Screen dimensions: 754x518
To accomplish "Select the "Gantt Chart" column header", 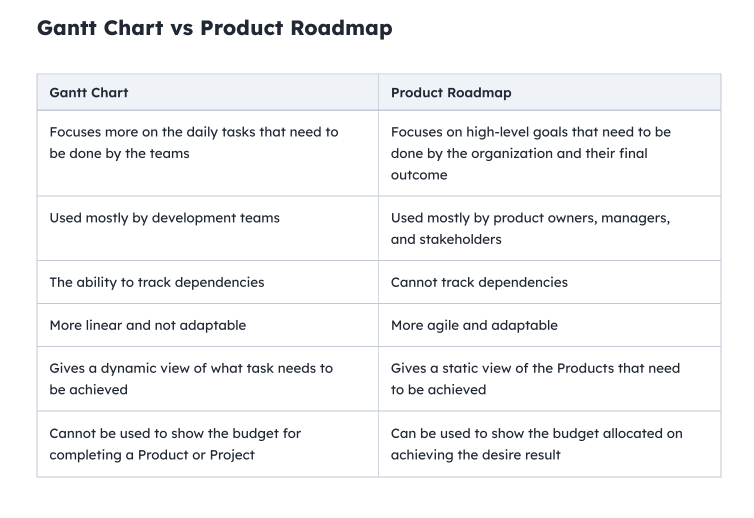I will (89, 92).
